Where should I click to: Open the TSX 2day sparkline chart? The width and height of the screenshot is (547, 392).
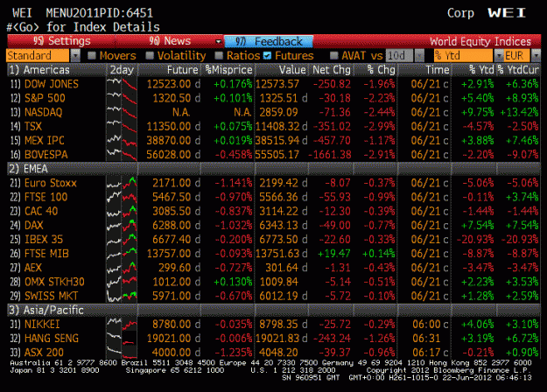pos(122,126)
